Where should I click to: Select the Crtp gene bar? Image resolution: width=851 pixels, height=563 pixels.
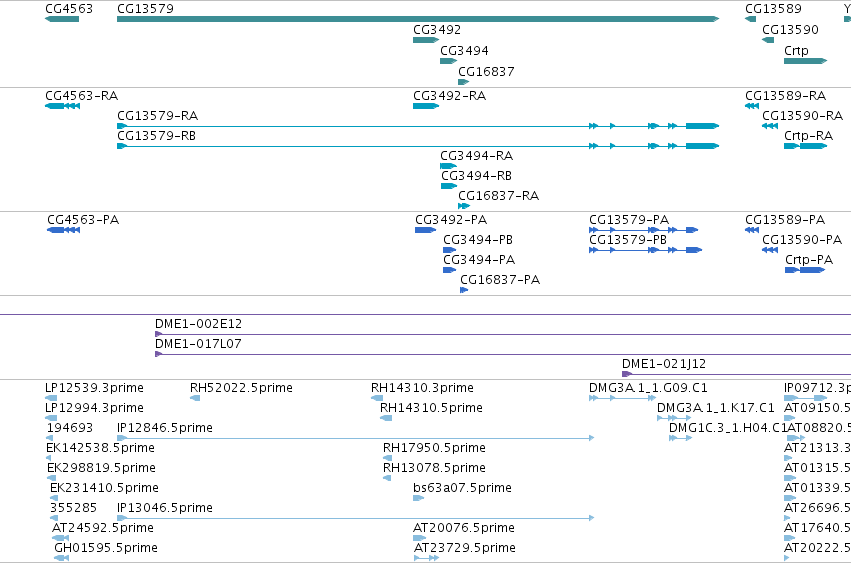[805, 61]
